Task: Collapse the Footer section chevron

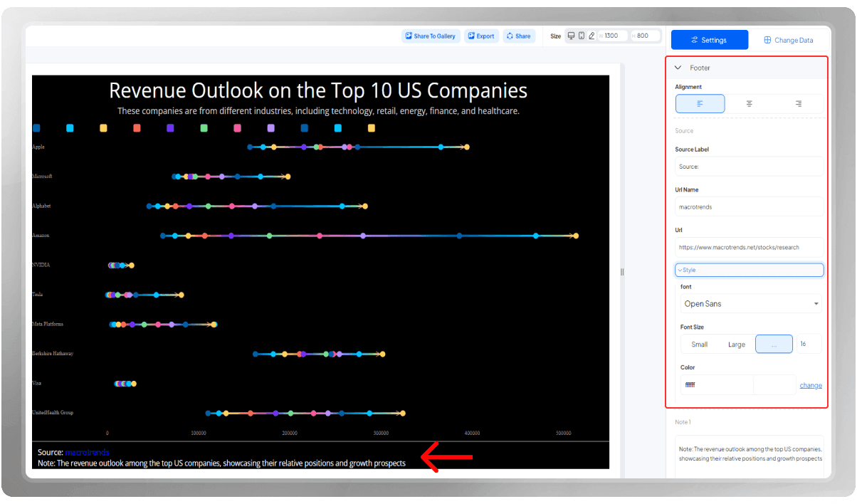Action: (x=678, y=68)
